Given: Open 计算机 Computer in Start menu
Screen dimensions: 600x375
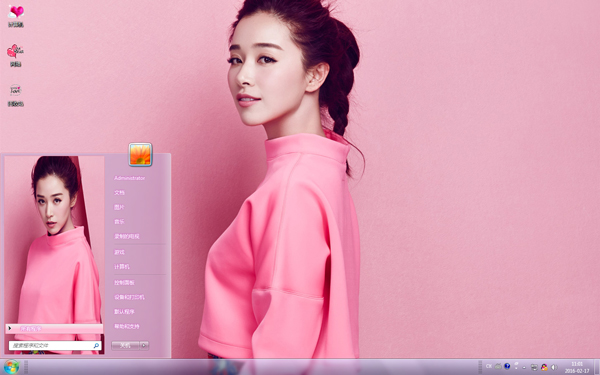Looking at the screenshot, I should 122,266.
